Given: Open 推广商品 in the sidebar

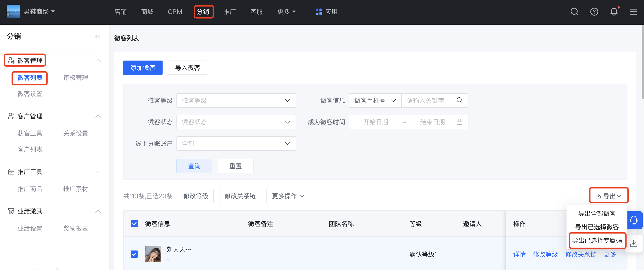Looking at the screenshot, I should point(30,189).
